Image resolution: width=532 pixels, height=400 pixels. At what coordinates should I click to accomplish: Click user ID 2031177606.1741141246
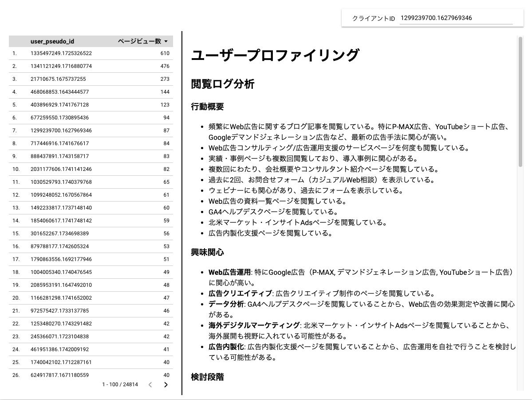pos(61,169)
